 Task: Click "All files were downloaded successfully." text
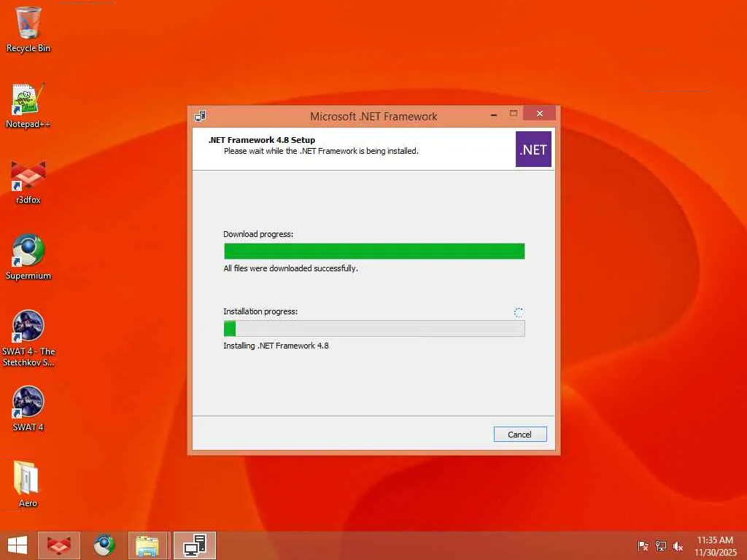pos(290,268)
